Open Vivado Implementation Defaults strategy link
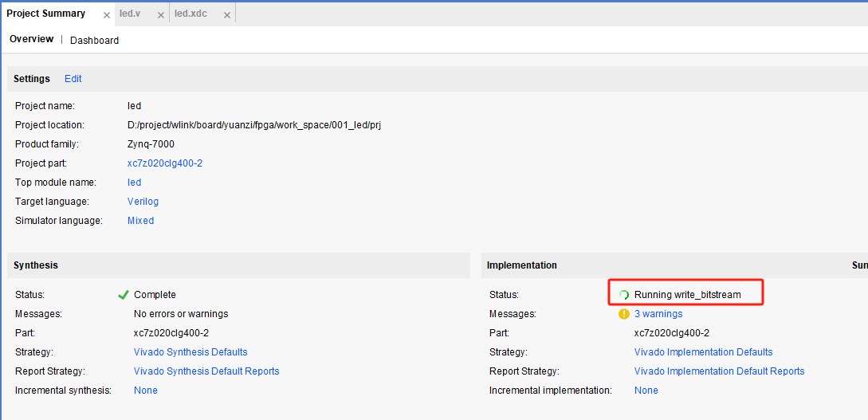 tap(703, 352)
